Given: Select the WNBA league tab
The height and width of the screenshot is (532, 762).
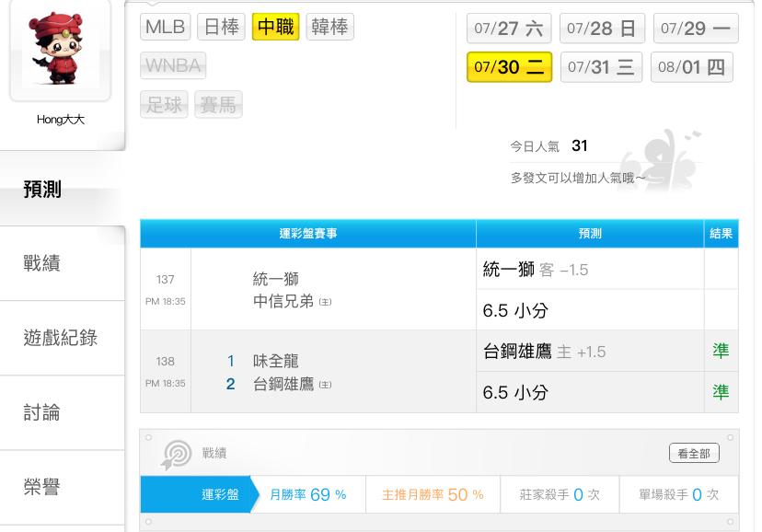Looking at the screenshot, I should pos(173,65).
